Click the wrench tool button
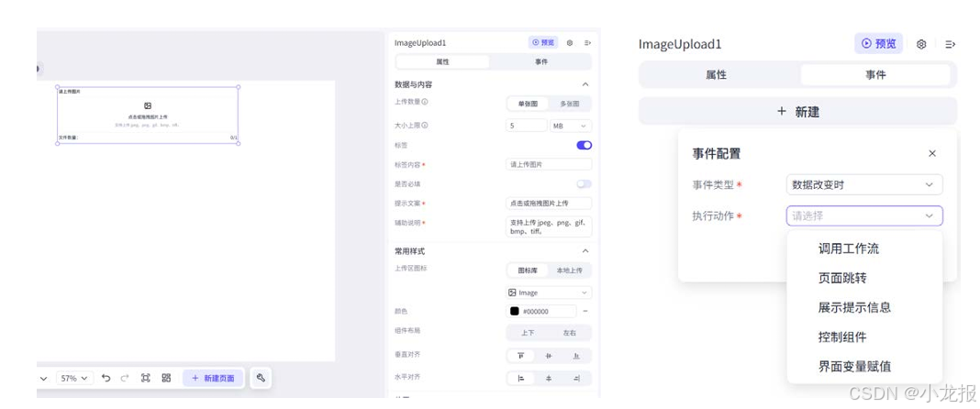Viewport: 980px width, 409px height. tap(261, 378)
